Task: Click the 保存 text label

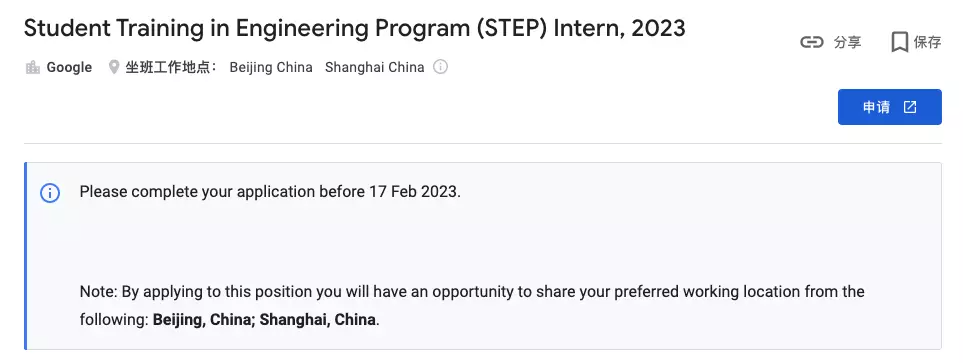Action: point(927,42)
